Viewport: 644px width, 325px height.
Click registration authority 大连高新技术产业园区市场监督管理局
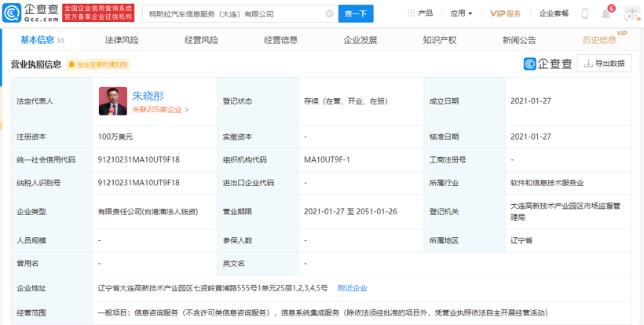point(565,212)
